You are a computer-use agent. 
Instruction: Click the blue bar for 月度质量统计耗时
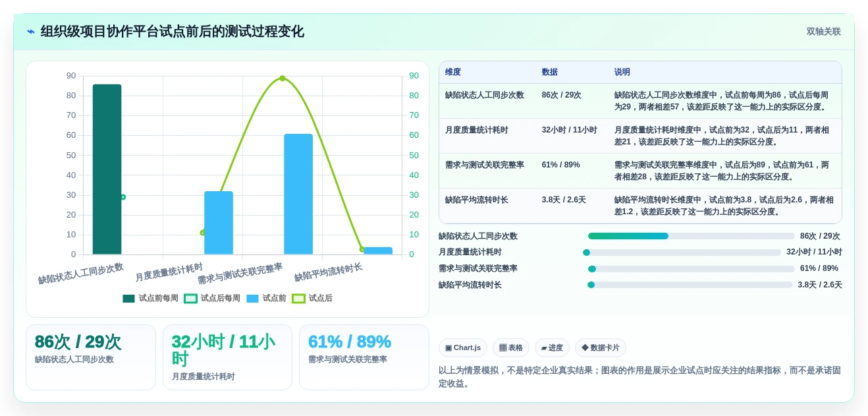coord(219,223)
